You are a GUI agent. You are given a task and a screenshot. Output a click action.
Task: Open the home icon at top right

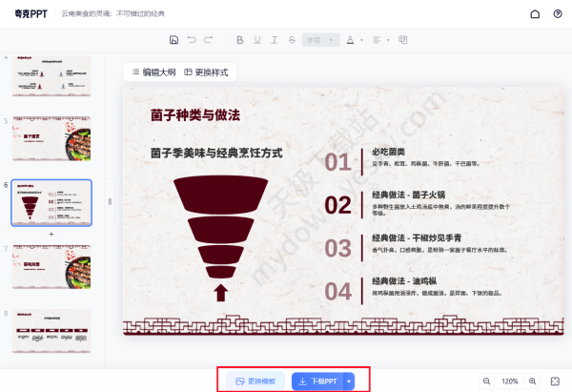tap(535, 14)
